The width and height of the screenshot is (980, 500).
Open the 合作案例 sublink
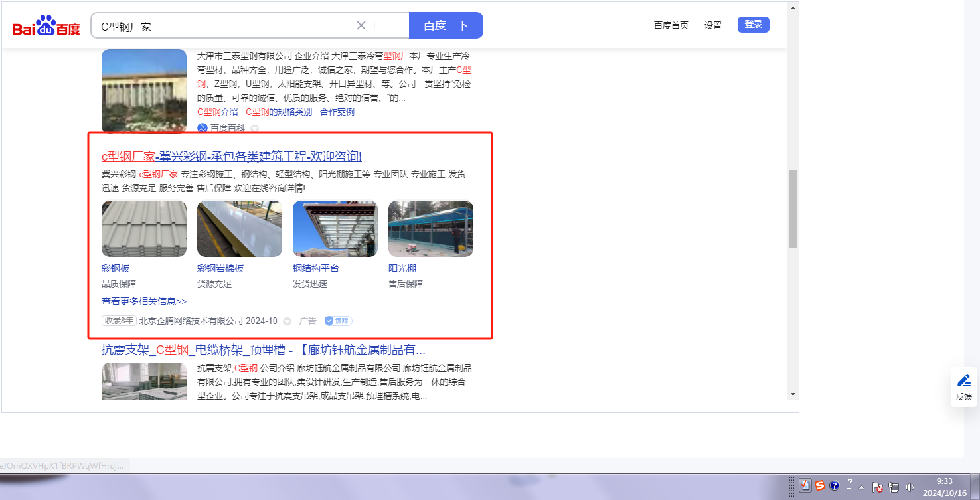337,112
